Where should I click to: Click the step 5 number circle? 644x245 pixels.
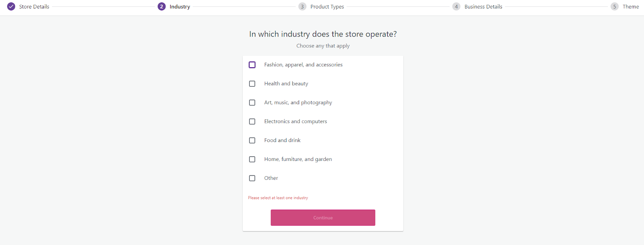tap(614, 6)
